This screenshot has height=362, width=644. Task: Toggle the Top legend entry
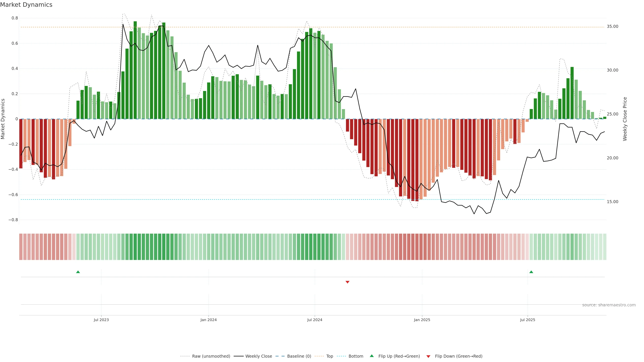pos(330,356)
